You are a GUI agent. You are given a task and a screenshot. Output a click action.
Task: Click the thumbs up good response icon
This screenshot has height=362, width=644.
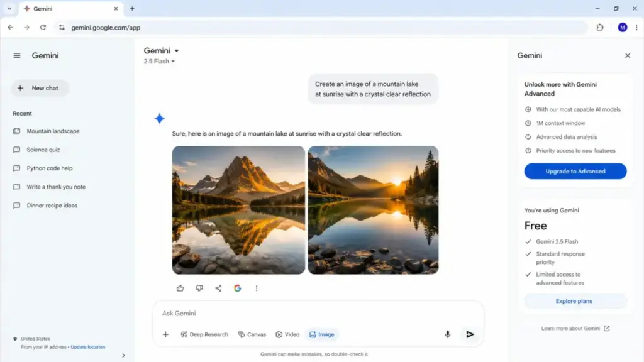tap(180, 288)
